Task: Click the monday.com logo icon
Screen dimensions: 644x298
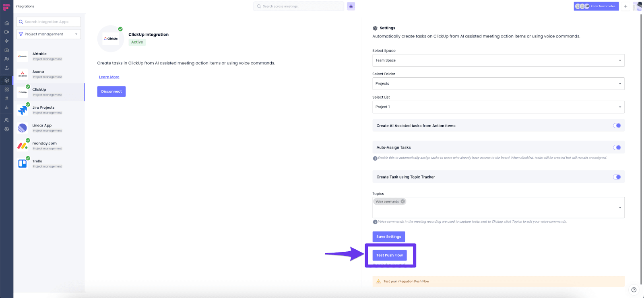Action: [23, 146]
